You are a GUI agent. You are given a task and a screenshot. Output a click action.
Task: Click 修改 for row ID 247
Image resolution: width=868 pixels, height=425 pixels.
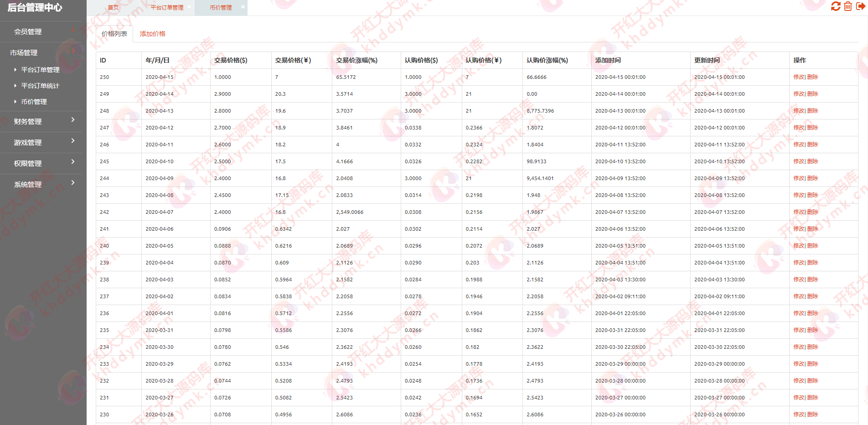(x=799, y=128)
